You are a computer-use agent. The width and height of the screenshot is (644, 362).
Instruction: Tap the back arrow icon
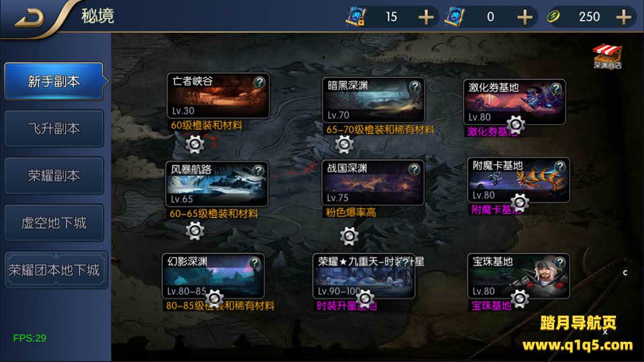point(30,19)
